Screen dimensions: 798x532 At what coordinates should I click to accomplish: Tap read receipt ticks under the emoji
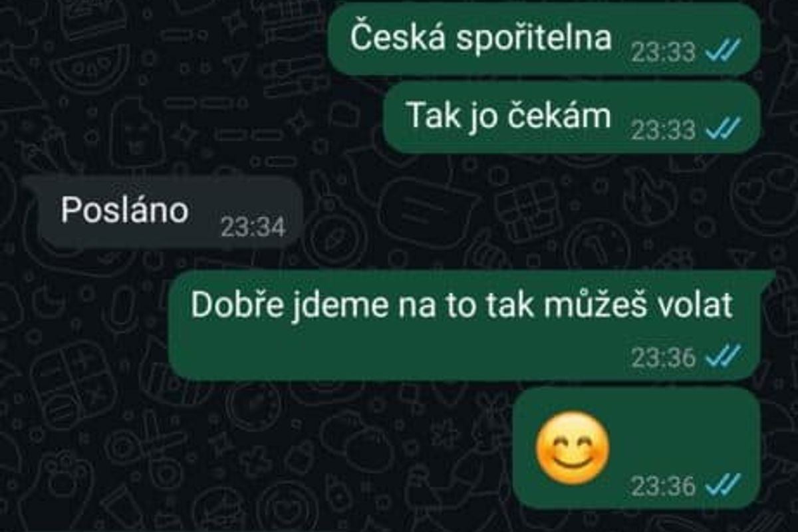(724, 486)
